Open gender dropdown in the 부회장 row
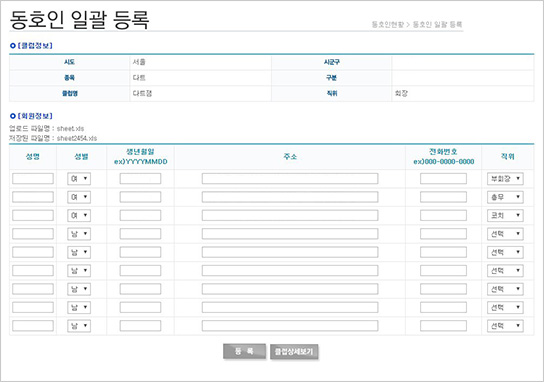Image resolution: width=545 pixels, height=382 pixels. tap(79, 179)
